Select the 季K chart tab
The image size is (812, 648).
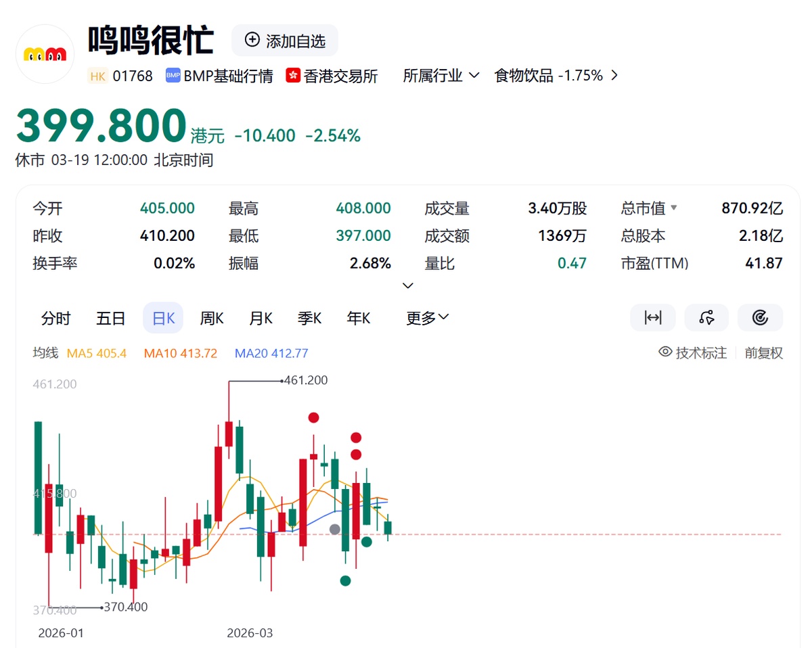click(309, 318)
